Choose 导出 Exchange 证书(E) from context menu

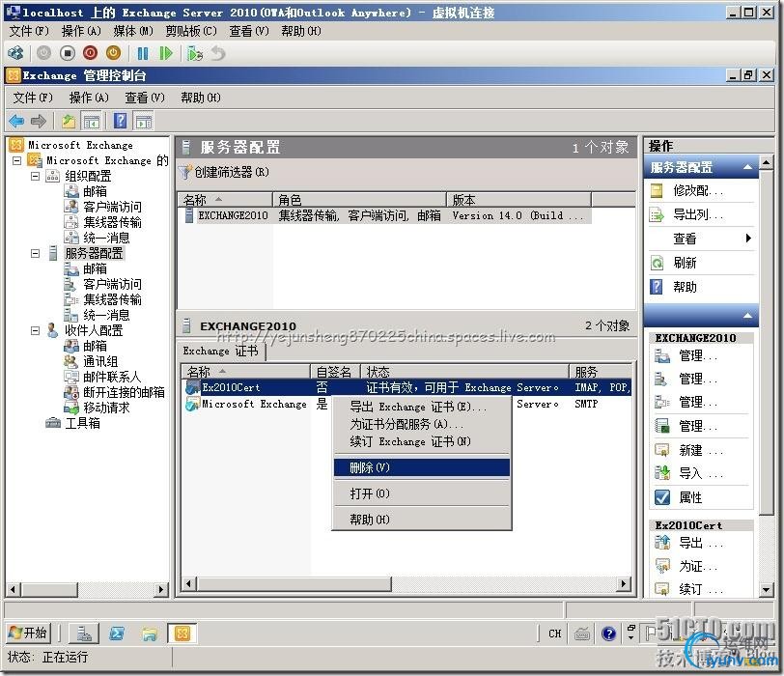422,407
